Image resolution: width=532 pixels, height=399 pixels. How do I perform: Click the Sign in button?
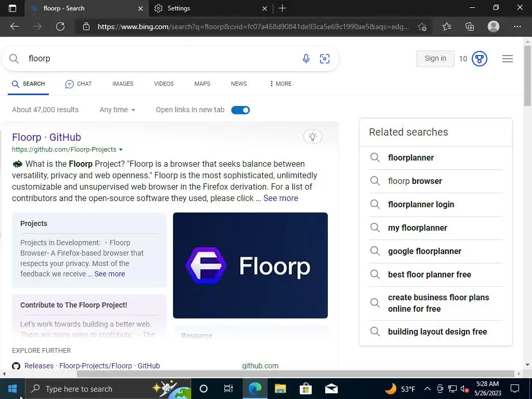(435, 59)
